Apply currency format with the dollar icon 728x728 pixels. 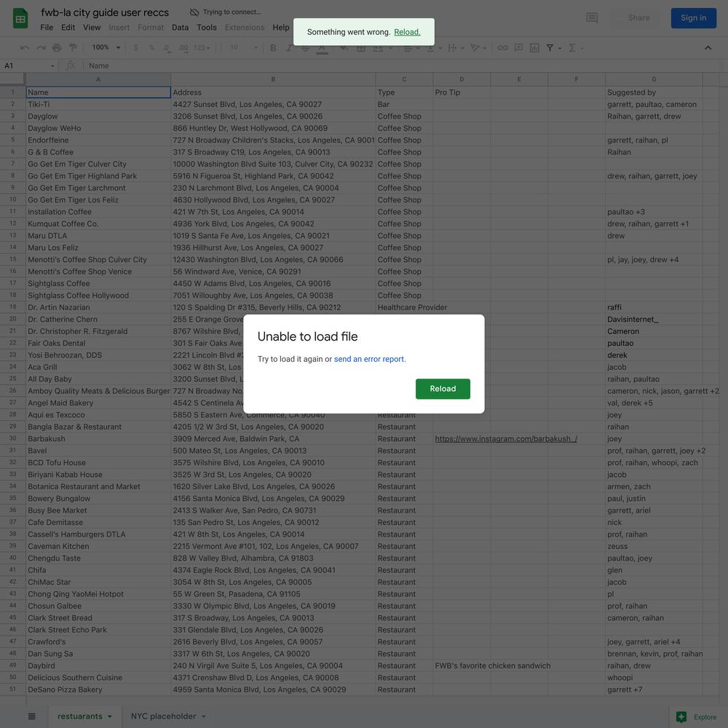(x=135, y=48)
